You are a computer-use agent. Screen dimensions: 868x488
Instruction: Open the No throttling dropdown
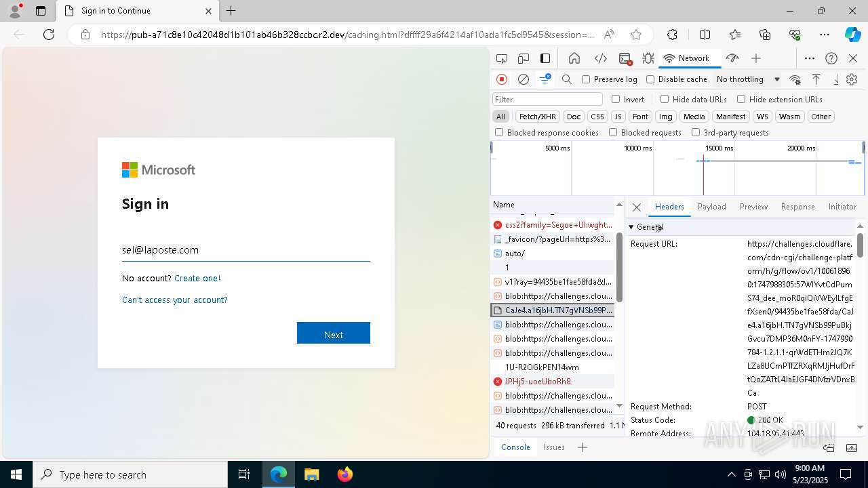click(x=748, y=79)
